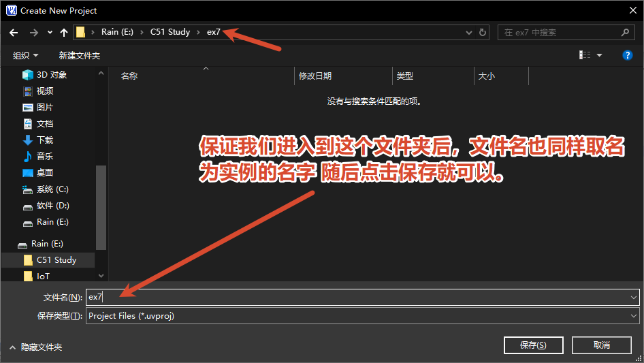Screen dimensions: 644x363
Task: Open help with question mark icon
Action: [x=627, y=55]
